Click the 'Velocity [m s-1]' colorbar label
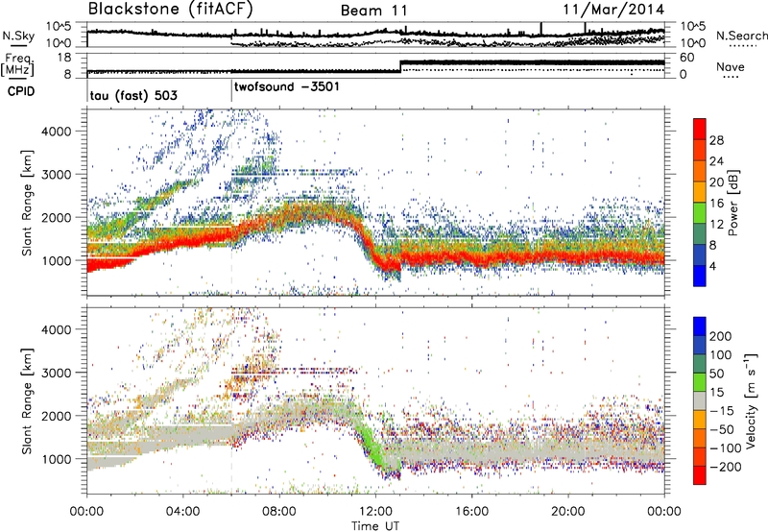The image size is (768, 532). [751, 400]
